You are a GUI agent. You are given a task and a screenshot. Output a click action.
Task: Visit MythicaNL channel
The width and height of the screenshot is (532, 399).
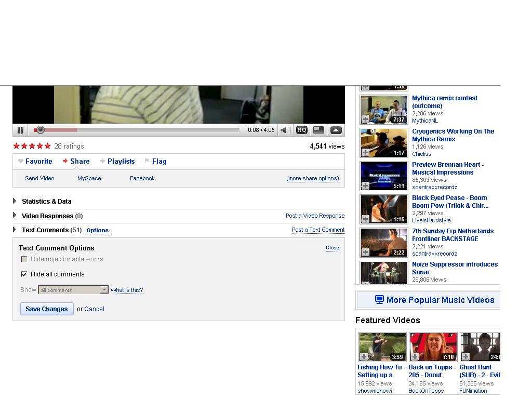[x=425, y=121]
